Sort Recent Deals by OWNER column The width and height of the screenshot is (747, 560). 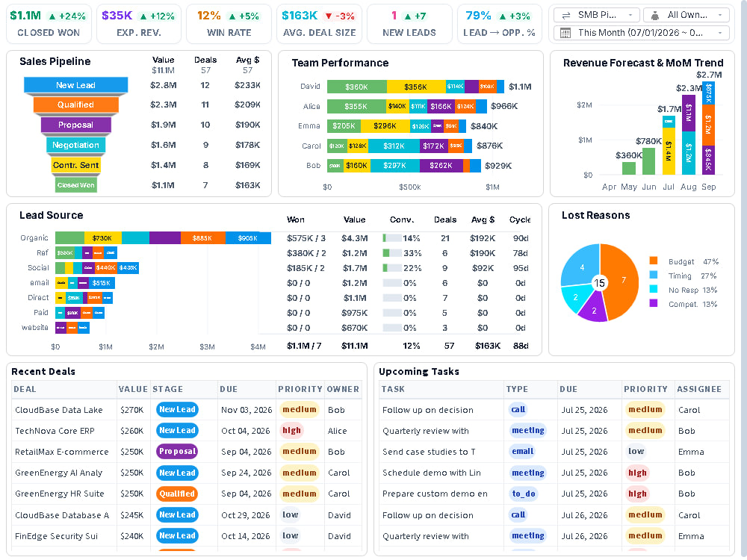[343, 390]
